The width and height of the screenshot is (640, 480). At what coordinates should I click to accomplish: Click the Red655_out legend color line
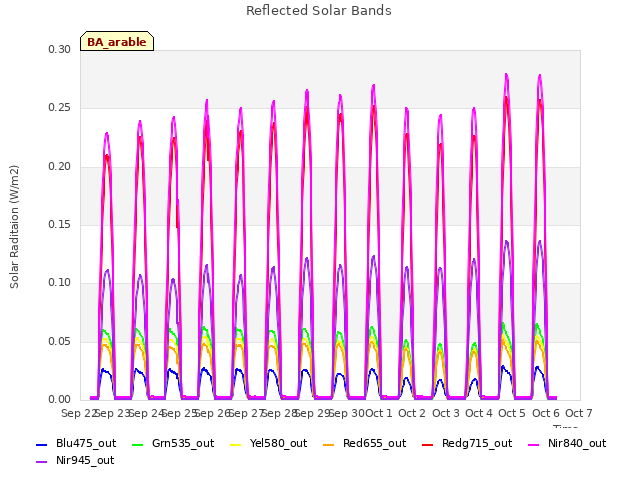pyautogui.click(x=329, y=445)
